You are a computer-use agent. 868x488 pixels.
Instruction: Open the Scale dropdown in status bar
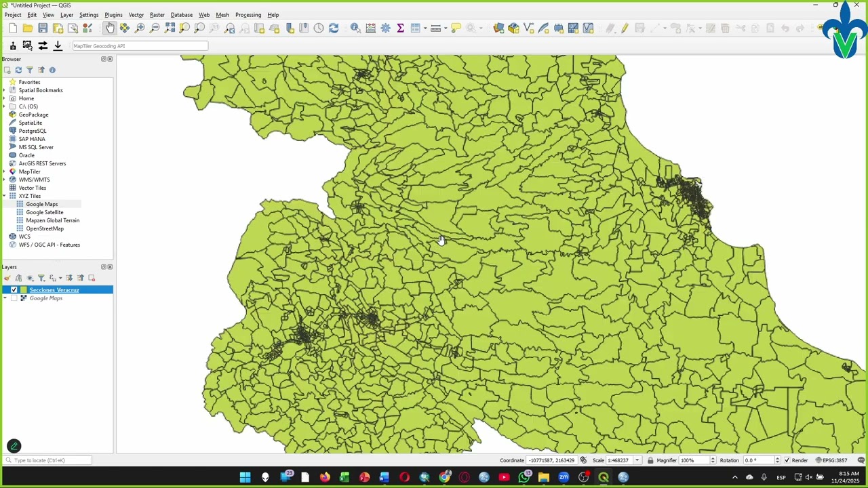[x=637, y=460]
